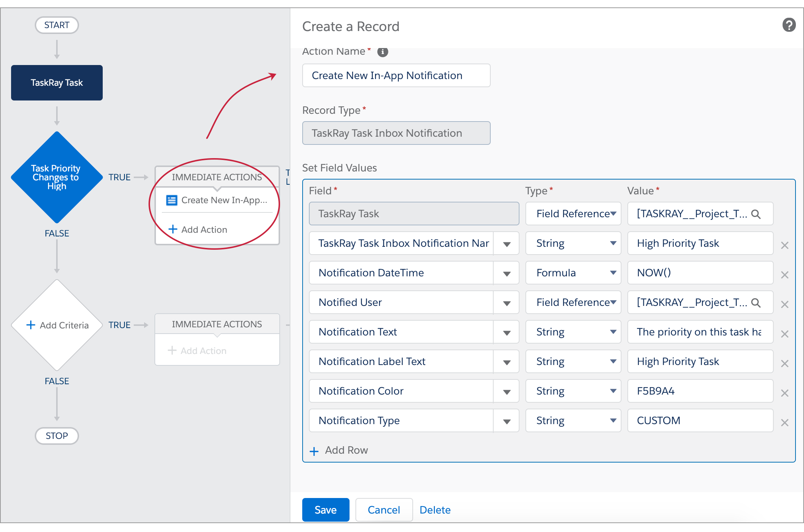Click the Action Name info icon

pos(382,52)
